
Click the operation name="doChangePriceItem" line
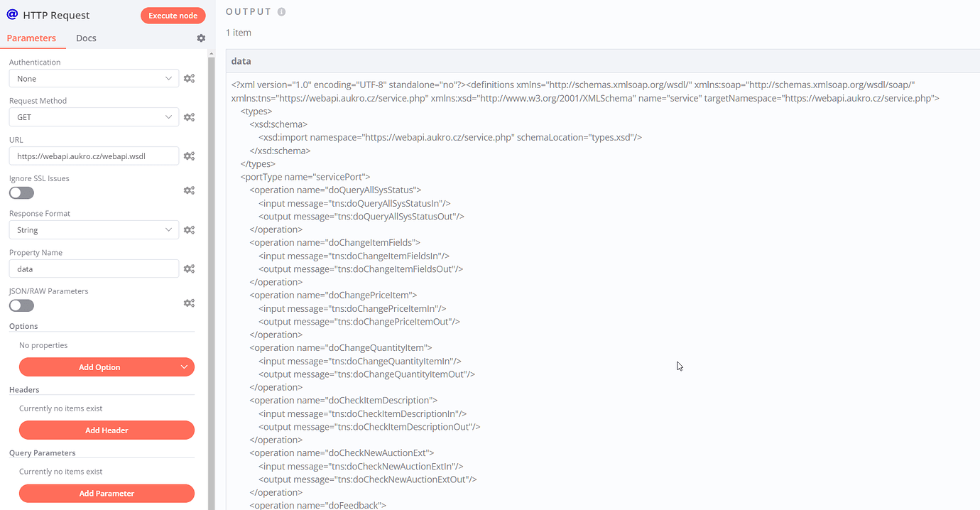pos(333,295)
